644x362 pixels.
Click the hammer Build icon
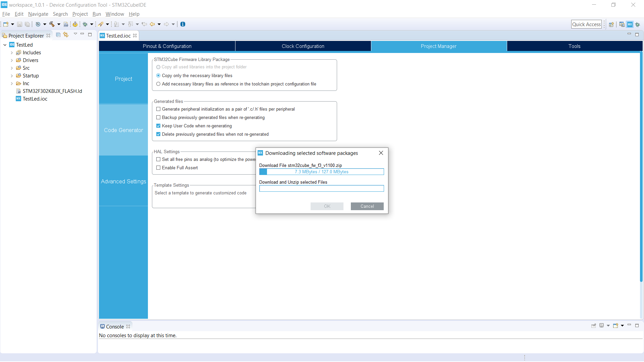(52, 24)
